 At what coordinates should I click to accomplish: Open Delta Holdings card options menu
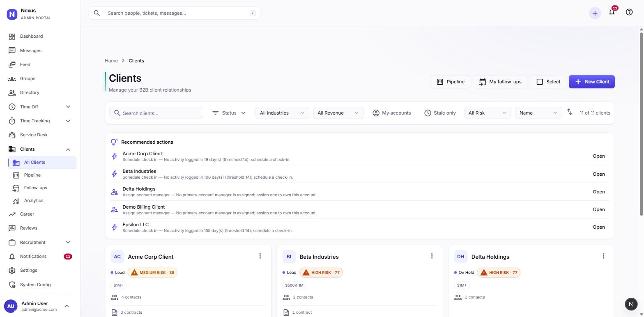[603, 256]
